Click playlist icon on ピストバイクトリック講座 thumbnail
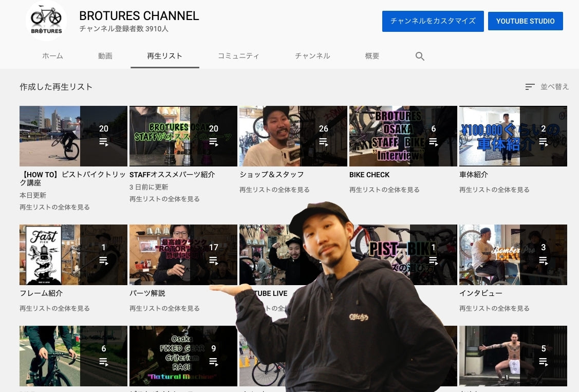Viewport: 579px width, 392px height. (104, 142)
